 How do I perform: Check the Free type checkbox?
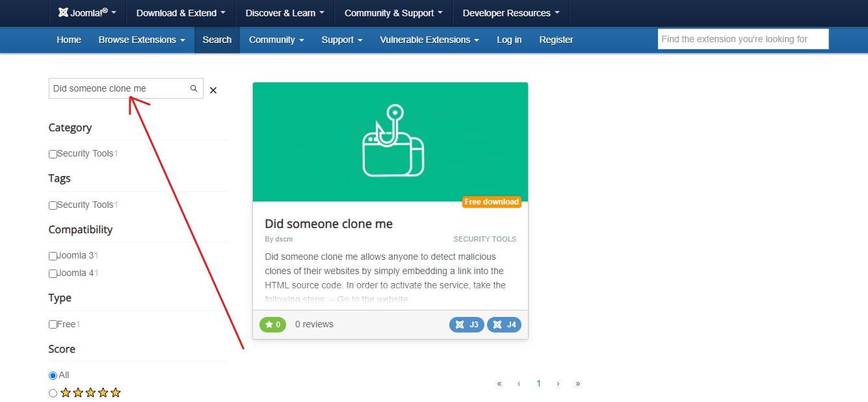53,325
